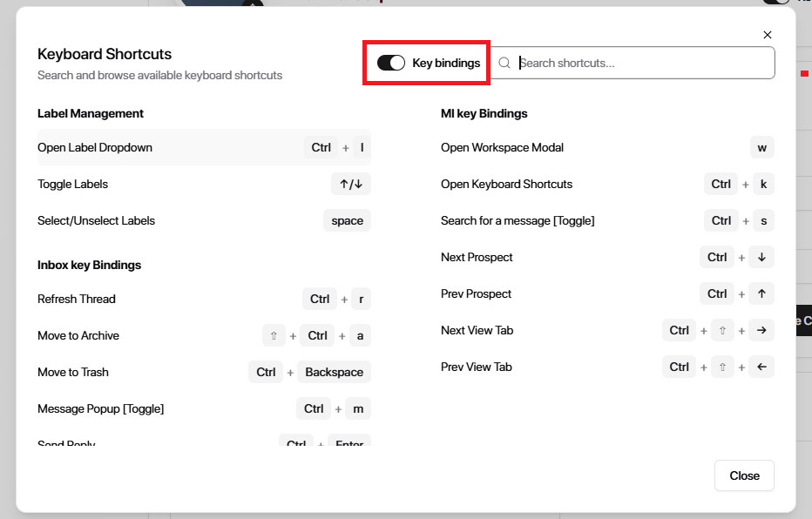Image resolution: width=812 pixels, height=519 pixels.
Task: Select the Open Keyboard Shortcuts entry
Action: pyautogui.click(x=506, y=184)
